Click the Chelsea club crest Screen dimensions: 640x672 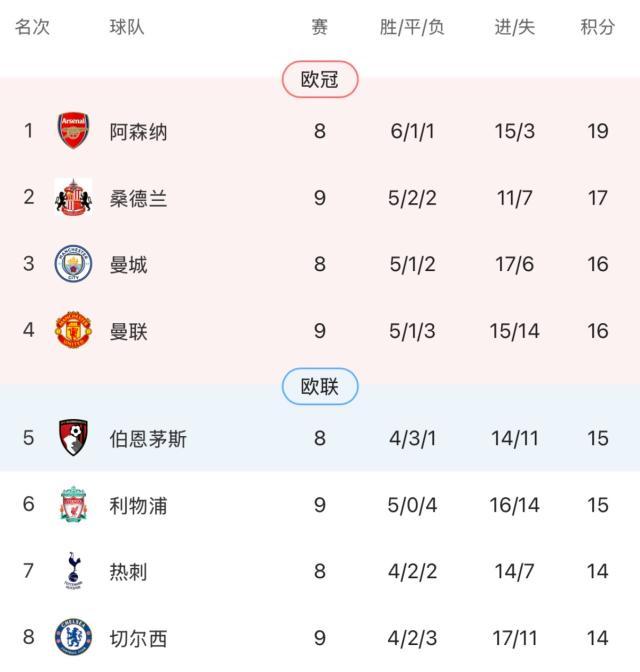tap(73, 638)
